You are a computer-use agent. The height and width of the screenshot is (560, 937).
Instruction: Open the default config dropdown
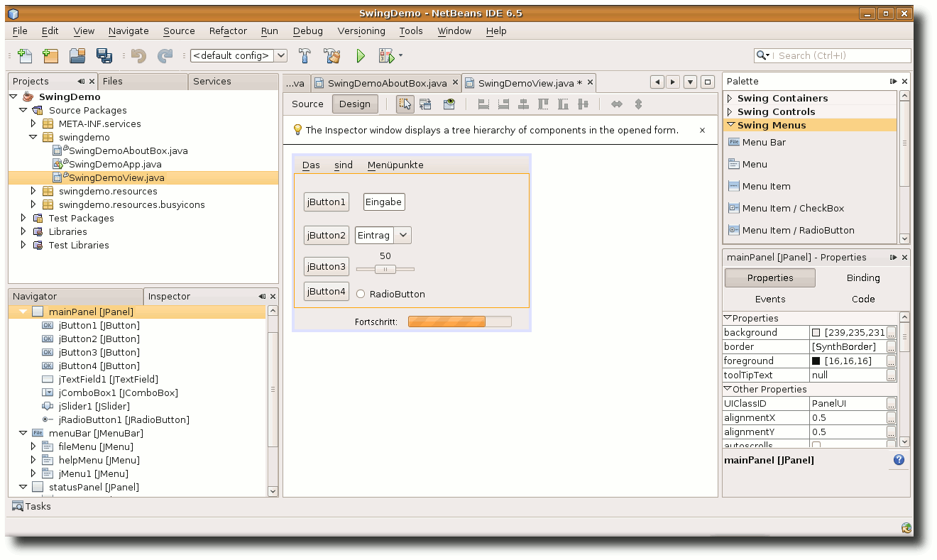tap(280, 55)
